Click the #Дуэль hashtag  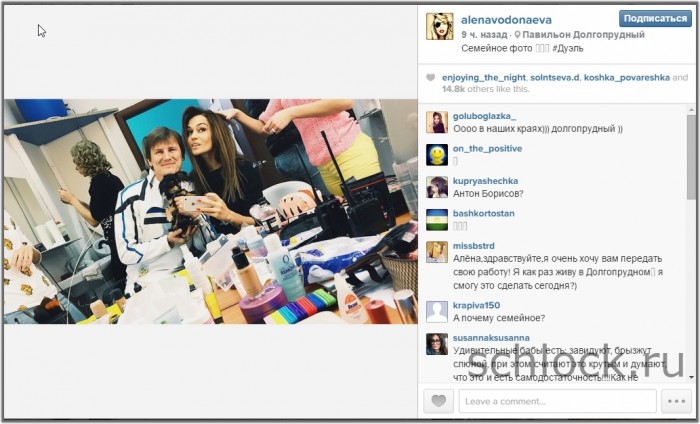[x=567, y=48]
